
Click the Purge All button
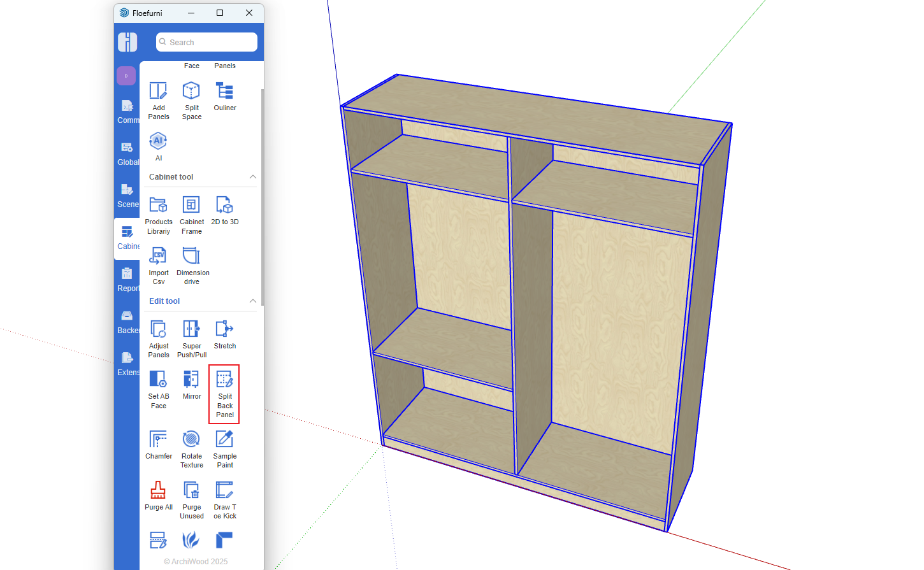[x=158, y=496]
